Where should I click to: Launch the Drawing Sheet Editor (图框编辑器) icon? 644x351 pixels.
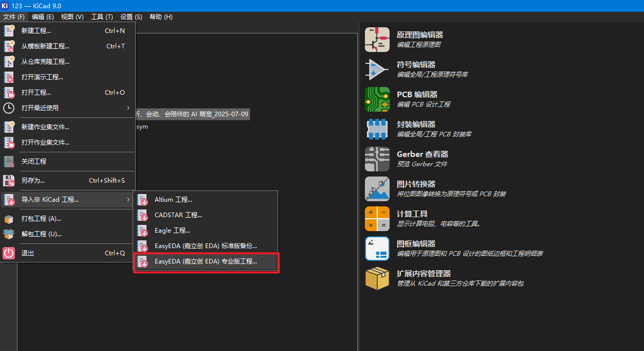377,249
